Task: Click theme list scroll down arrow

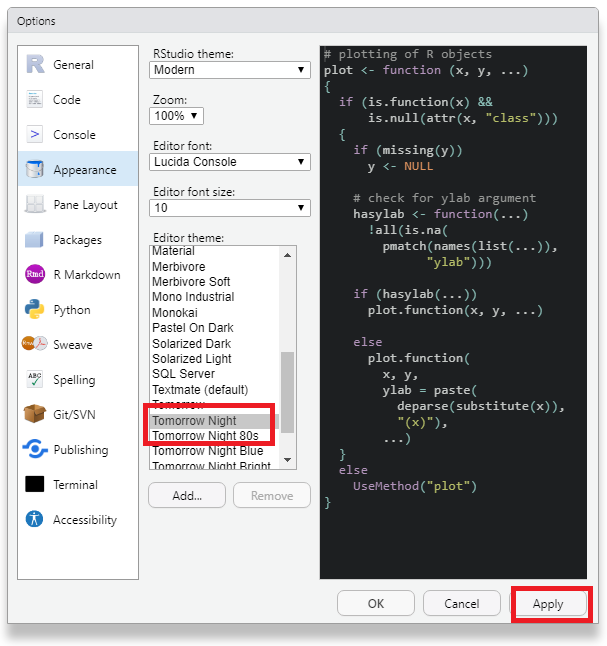Action: (x=288, y=460)
